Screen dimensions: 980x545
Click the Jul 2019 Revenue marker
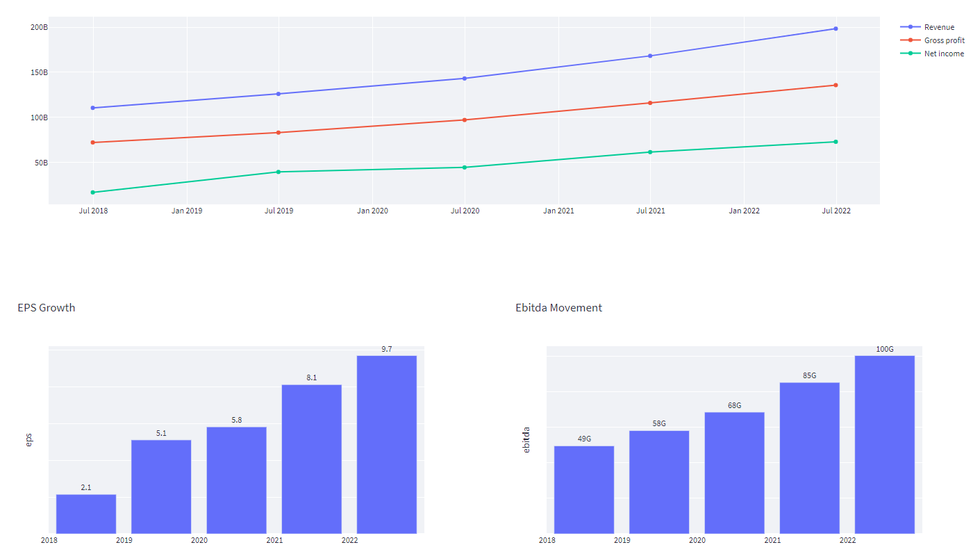point(279,92)
